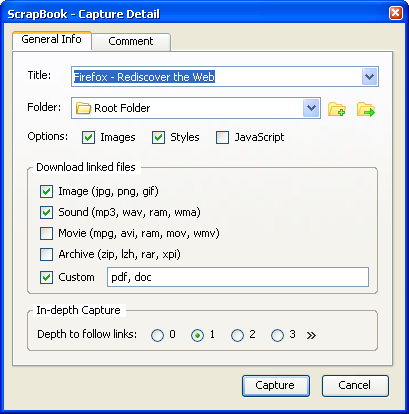Close the Capture Detail dialog

tap(396, 13)
